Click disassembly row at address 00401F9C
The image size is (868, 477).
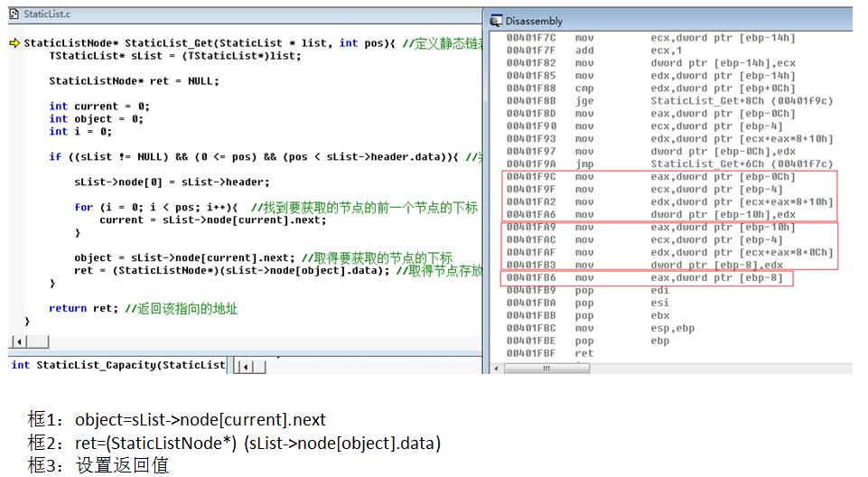(x=650, y=176)
